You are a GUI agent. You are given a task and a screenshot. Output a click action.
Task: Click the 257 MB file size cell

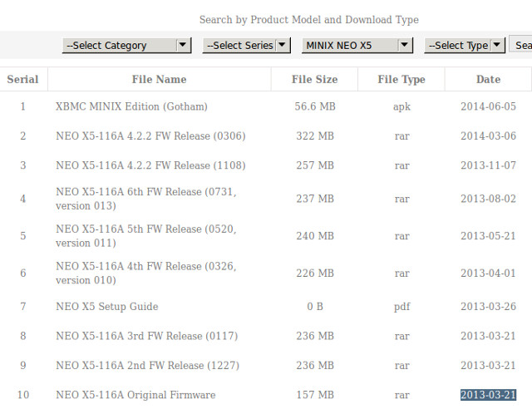click(315, 165)
